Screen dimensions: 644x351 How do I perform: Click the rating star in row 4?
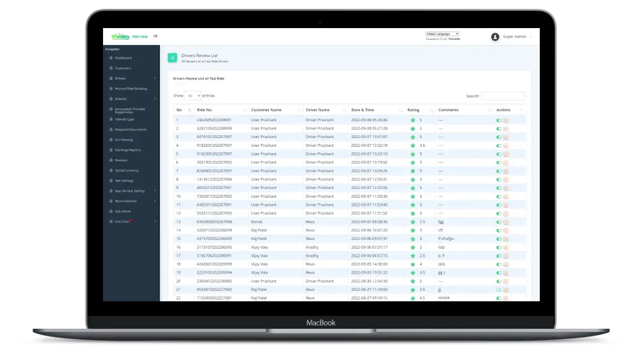[413, 146]
